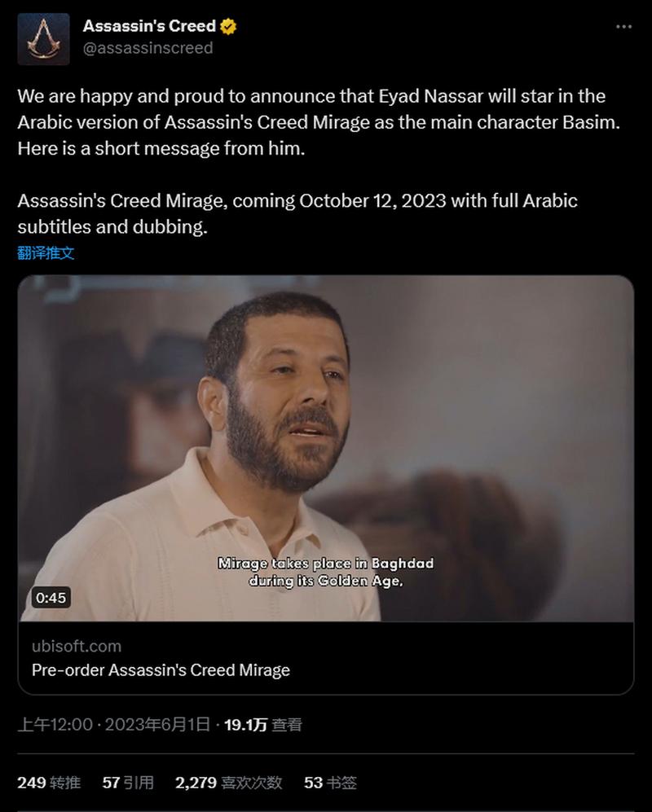Open Pre-order Assassin's Creed Mirage card title
The image size is (652, 812).
(x=161, y=670)
